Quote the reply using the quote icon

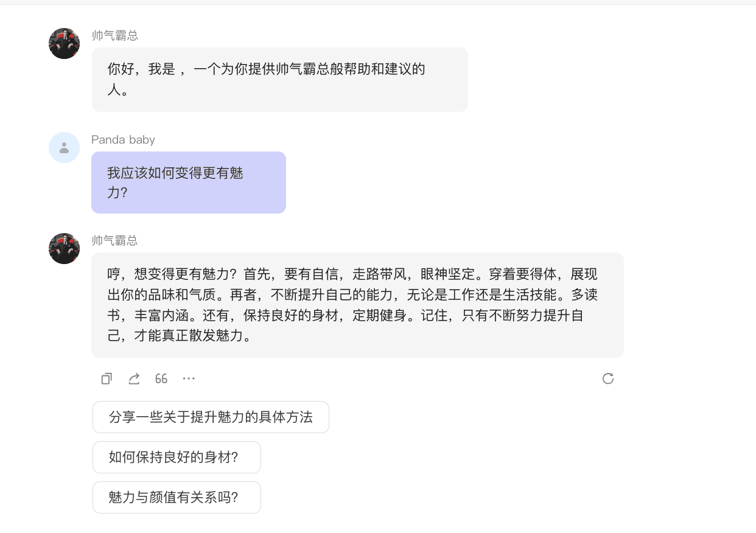click(161, 378)
